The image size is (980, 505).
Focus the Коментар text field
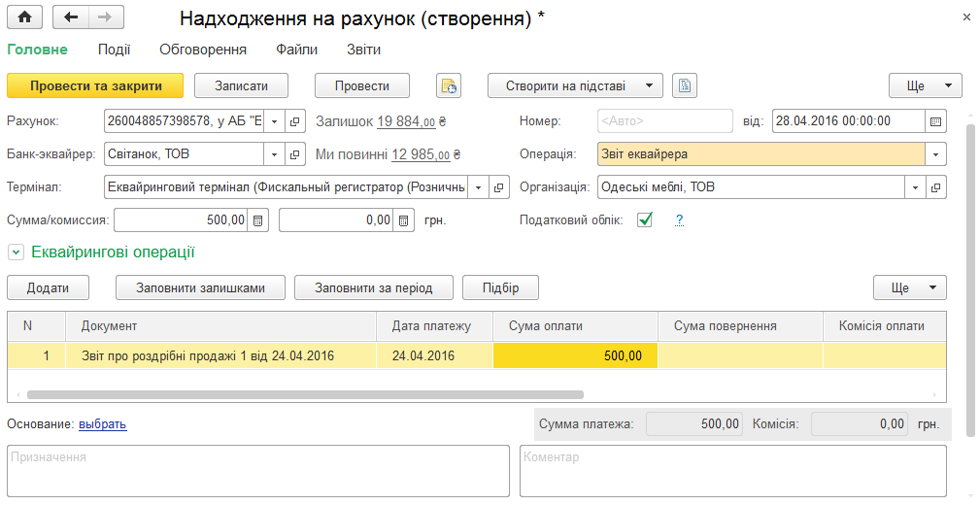point(733,471)
